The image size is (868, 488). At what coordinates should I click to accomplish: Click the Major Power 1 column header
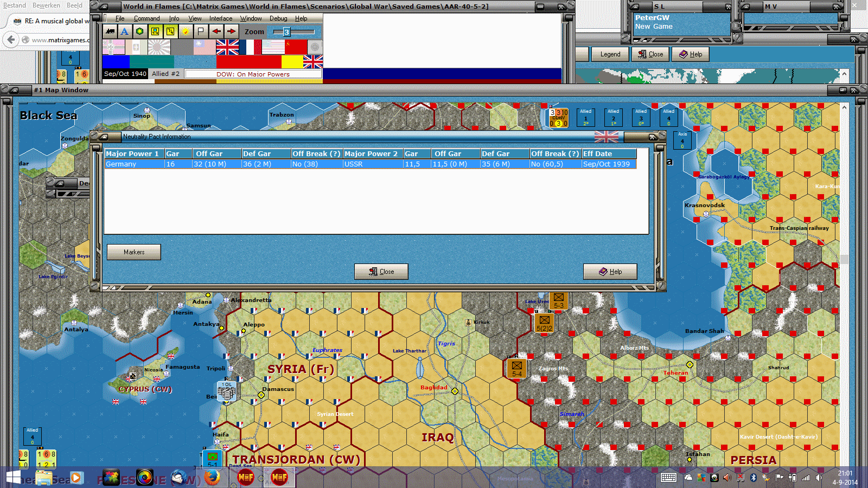point(135,153)
